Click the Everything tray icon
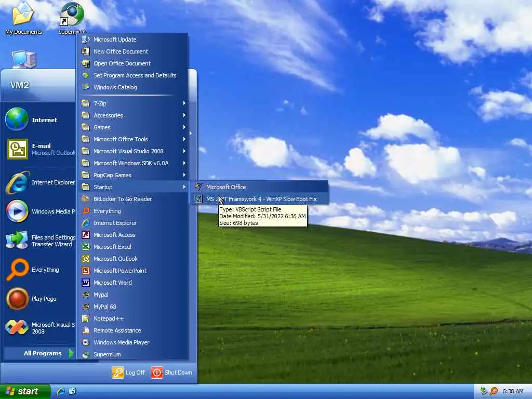The image size is (532, 399). coord(494,392)
